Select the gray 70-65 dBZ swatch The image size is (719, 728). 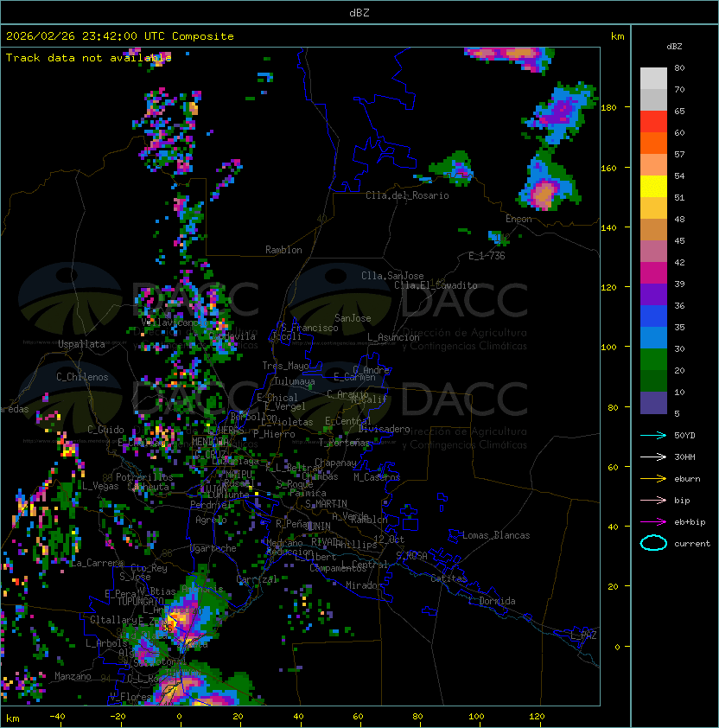click(x=653, y=99)
